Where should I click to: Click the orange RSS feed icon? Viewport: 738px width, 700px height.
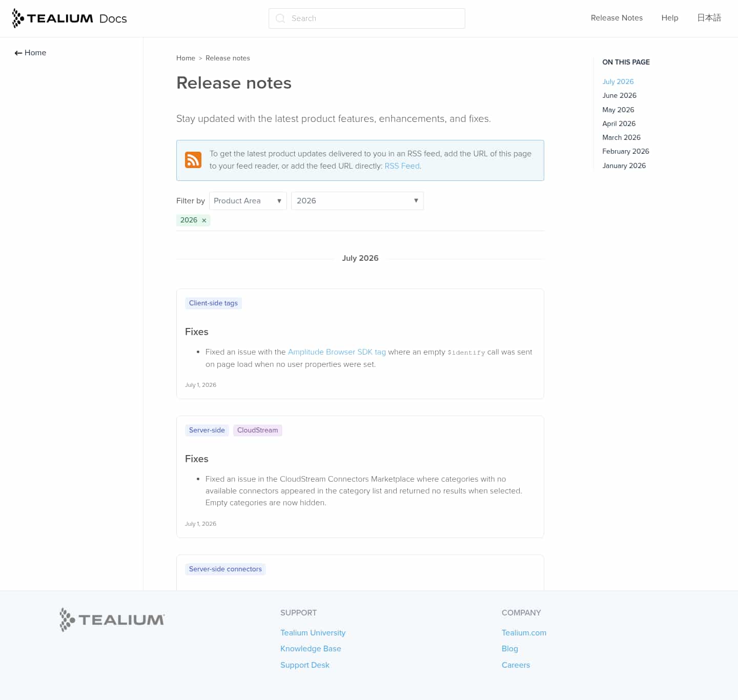(x=193, y=160)
